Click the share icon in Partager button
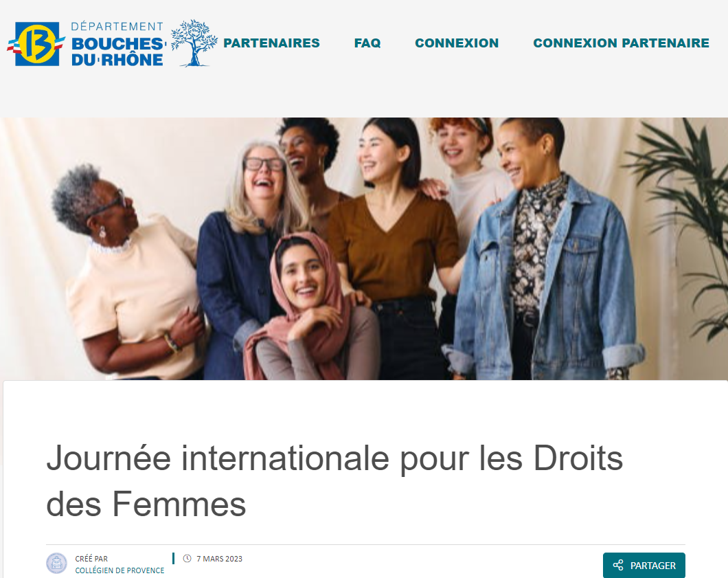Viewport: 728px width, 578px height. click(618, 565)
